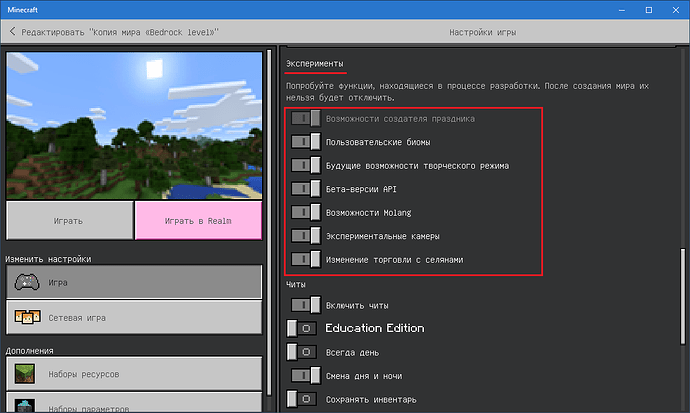Toggle Пользовательские биомы experiment

pos(306,142)
